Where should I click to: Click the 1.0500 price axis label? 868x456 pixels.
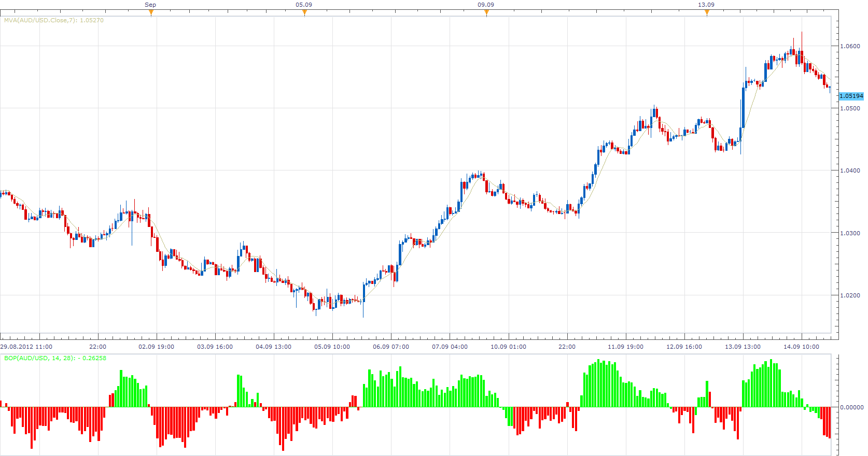point(850,108)
